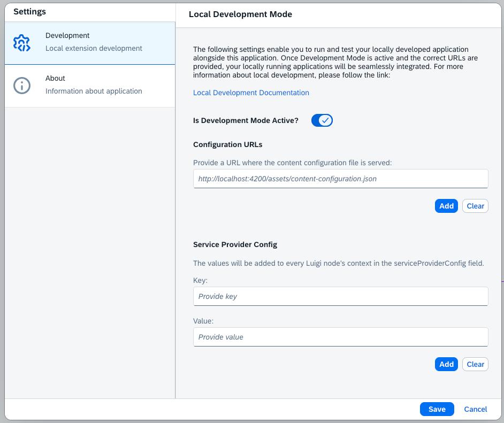Open the Local Development Documentation link
This screenshot has height=423, width=504.
(251, 93)
